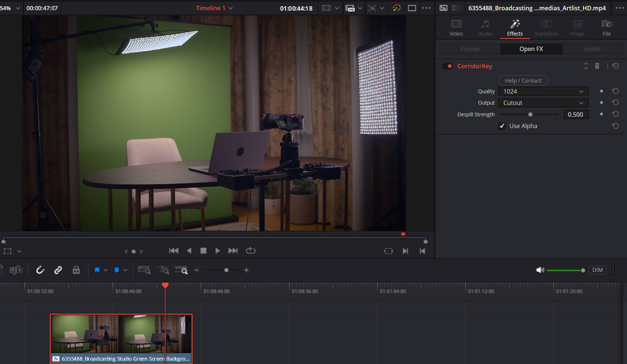
Task: Switch to the Video inspector tab
Action: (456, 28)
